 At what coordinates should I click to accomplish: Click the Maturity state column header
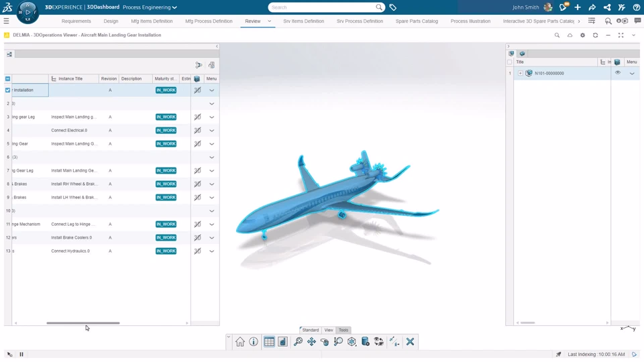click(x=166, y=79)
